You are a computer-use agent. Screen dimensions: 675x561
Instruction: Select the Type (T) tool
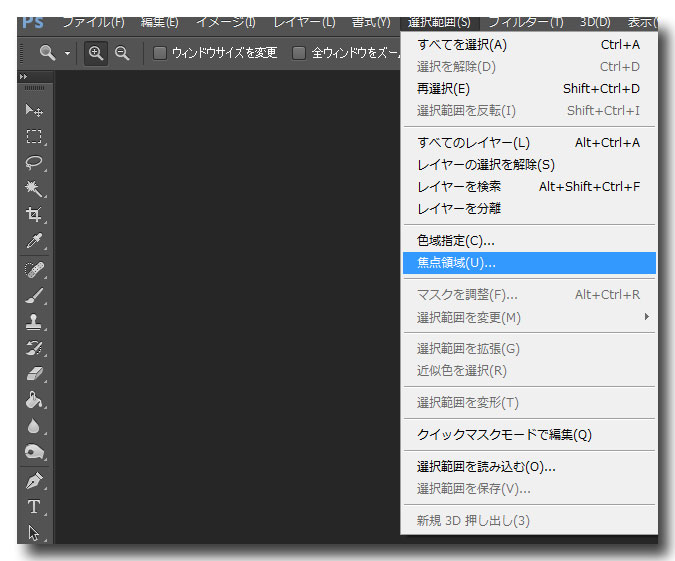[x=34, y=507]
